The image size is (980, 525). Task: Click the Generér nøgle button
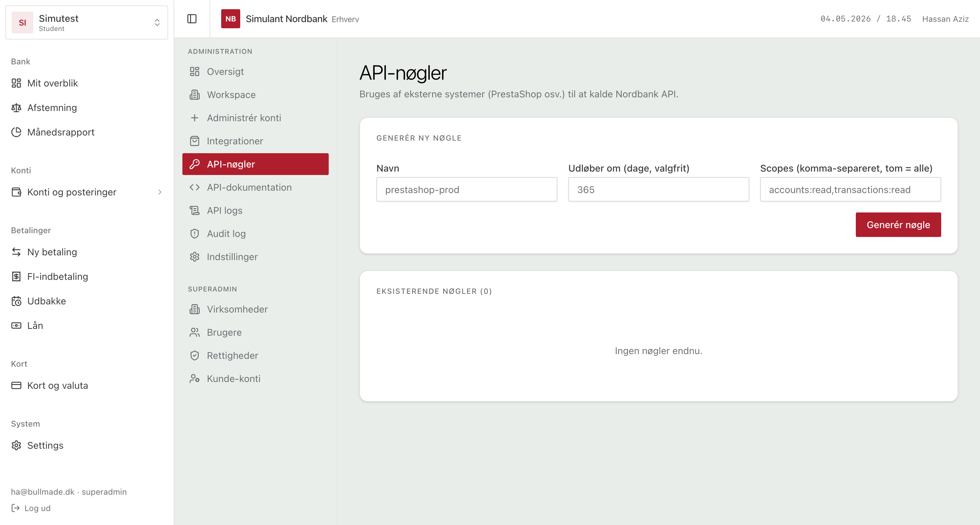pos(898,225)
